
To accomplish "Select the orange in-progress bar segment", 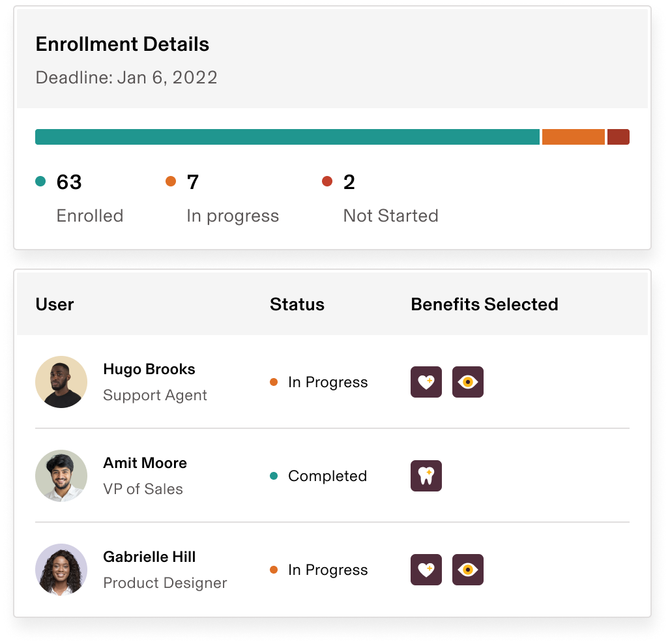I will click(574, 137).
